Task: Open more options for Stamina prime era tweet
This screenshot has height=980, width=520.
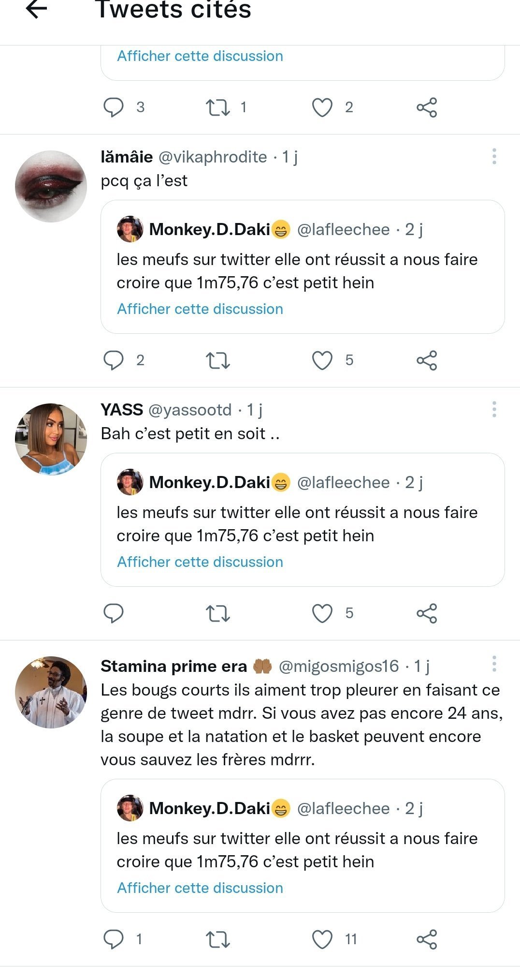Action: point(494,664)
